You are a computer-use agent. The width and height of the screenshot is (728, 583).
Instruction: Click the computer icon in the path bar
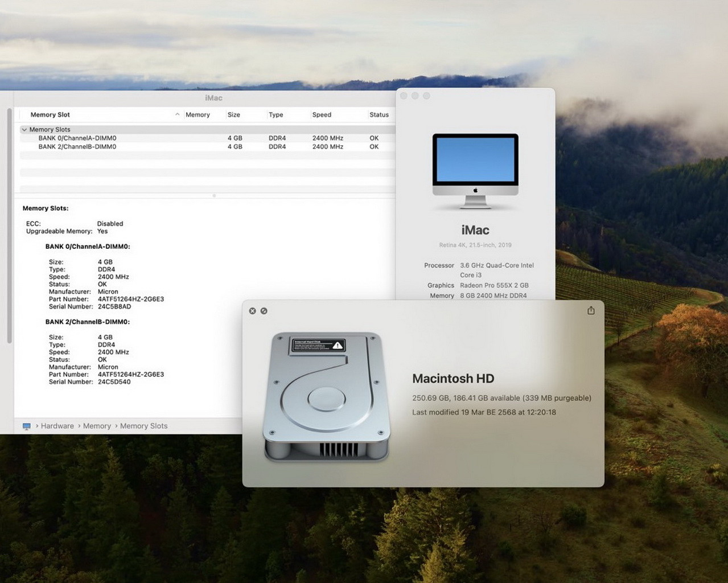click(x=27, y=426)
